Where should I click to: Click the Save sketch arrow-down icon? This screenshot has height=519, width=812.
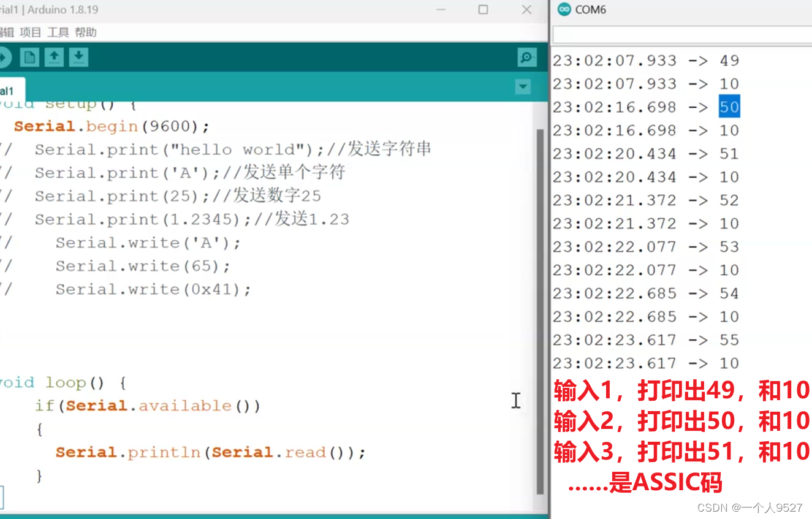[x=78, y=58]
